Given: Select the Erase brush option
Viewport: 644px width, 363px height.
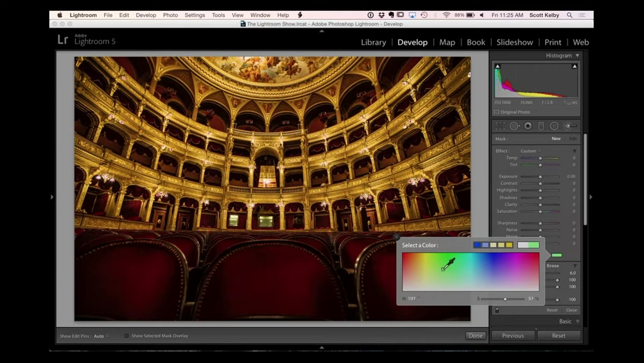Looking at the screenshot, I should pyautogui.click(x=553, y=266).
